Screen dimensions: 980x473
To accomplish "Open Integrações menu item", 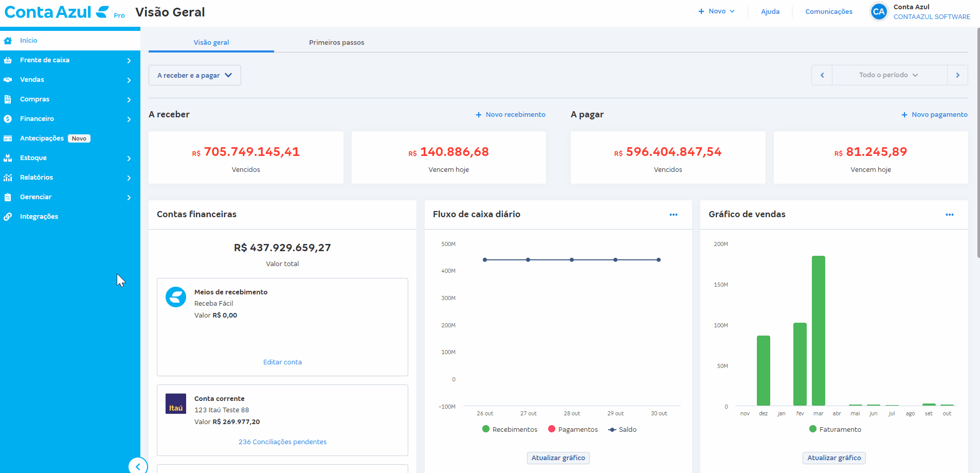I will point(70,217).
